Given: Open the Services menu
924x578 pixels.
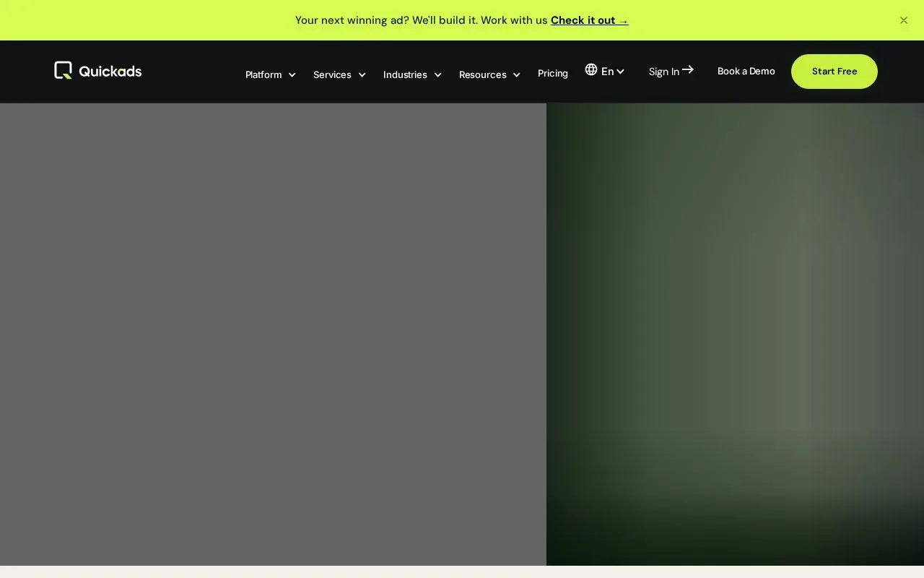Looking at the screenshot, I should point(339,74).
